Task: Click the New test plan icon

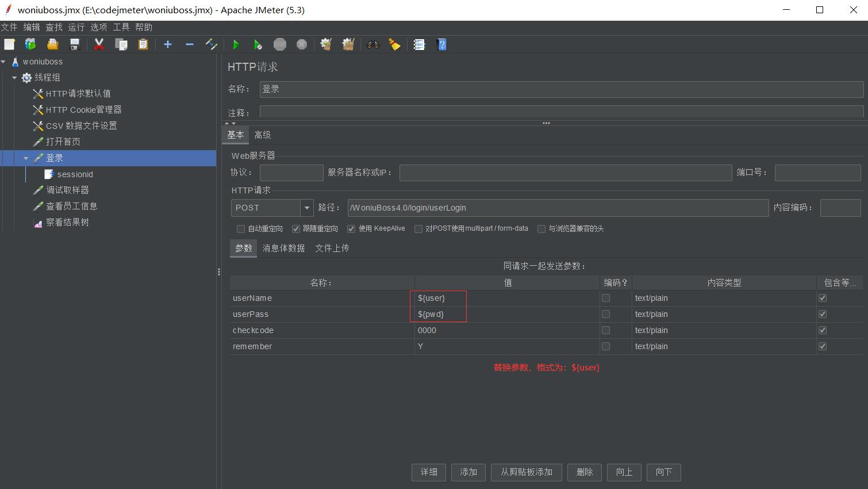Action: [9, 44]
